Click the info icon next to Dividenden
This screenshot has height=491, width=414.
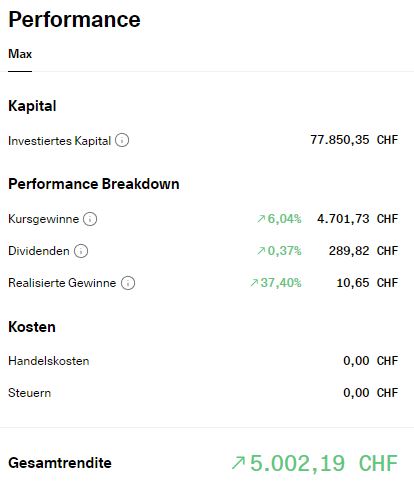(x=81, y=251)
